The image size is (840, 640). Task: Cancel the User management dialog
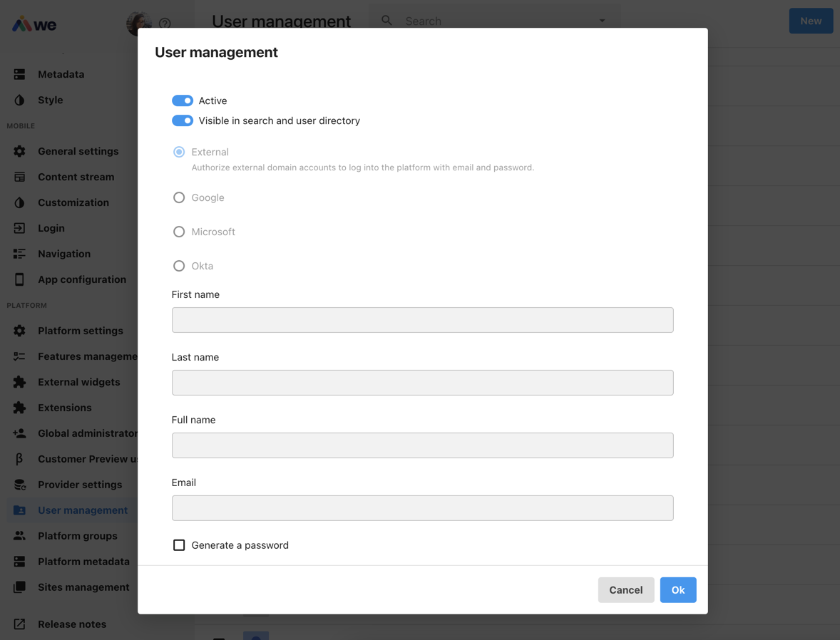[625, 589]
